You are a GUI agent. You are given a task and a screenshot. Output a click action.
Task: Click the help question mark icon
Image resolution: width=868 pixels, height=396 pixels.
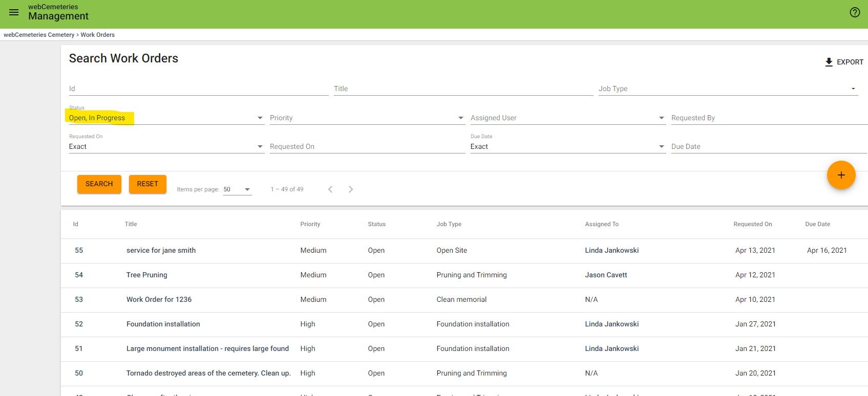click(855, 13)
